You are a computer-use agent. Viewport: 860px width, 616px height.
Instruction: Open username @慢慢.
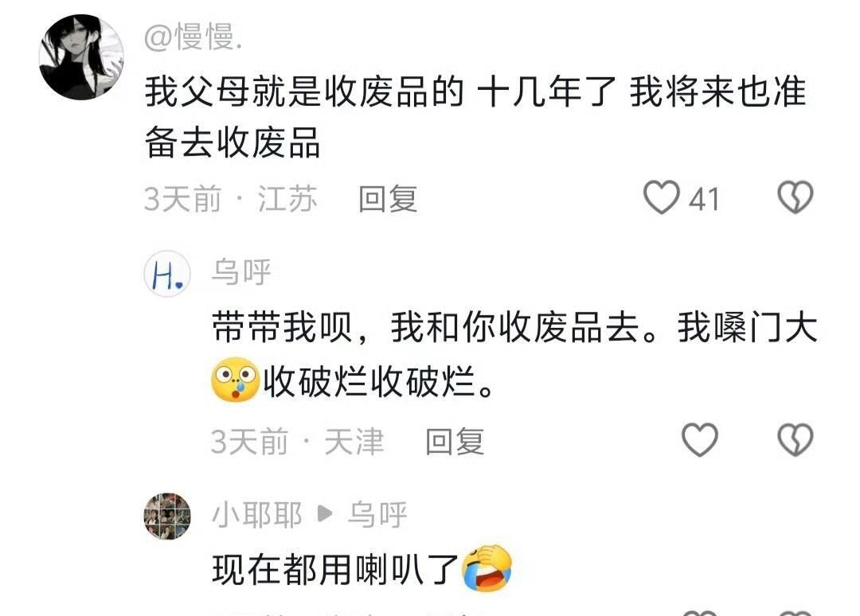(x=193, y=38)
